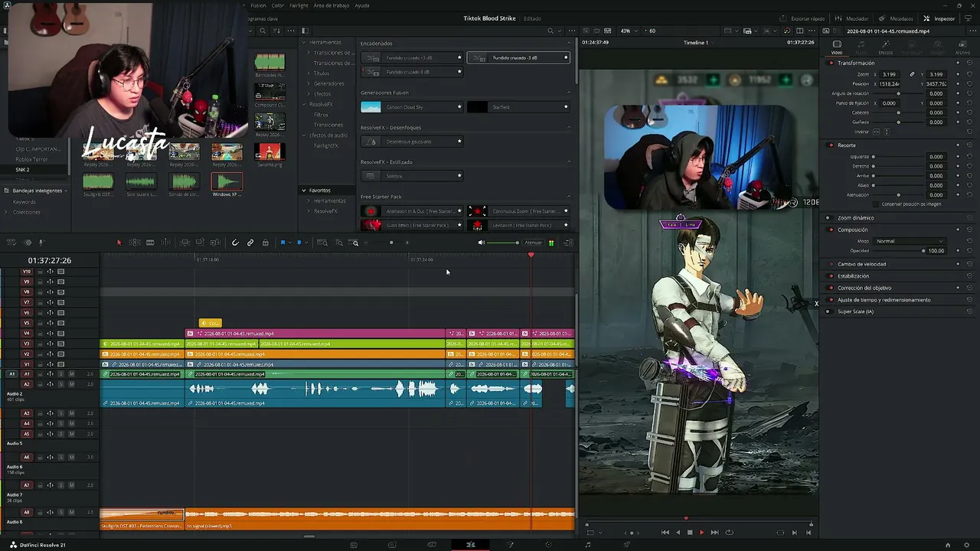
Task: Open the Área de trabajo menu
Action: point(331,5)
